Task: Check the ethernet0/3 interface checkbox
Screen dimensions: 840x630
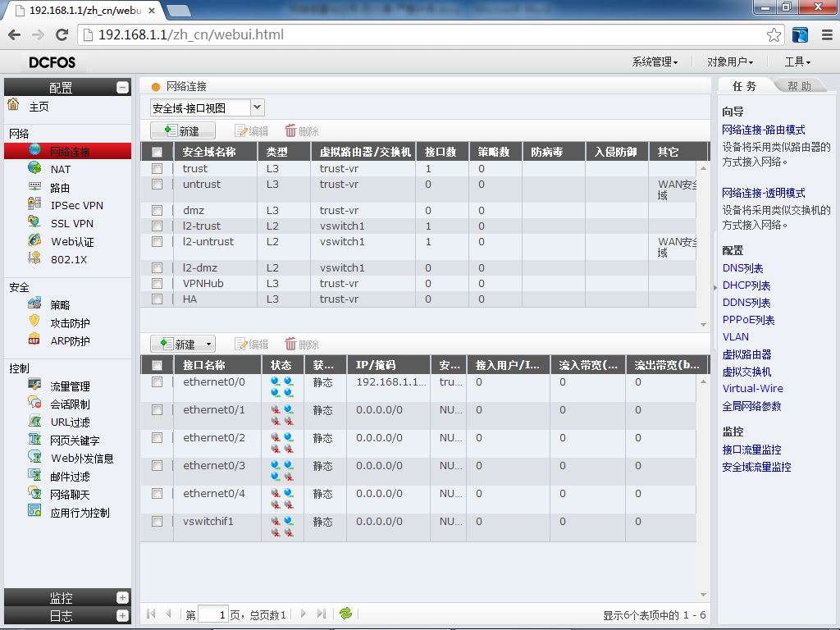Action: pyautogui.click(x=157, y=466)
